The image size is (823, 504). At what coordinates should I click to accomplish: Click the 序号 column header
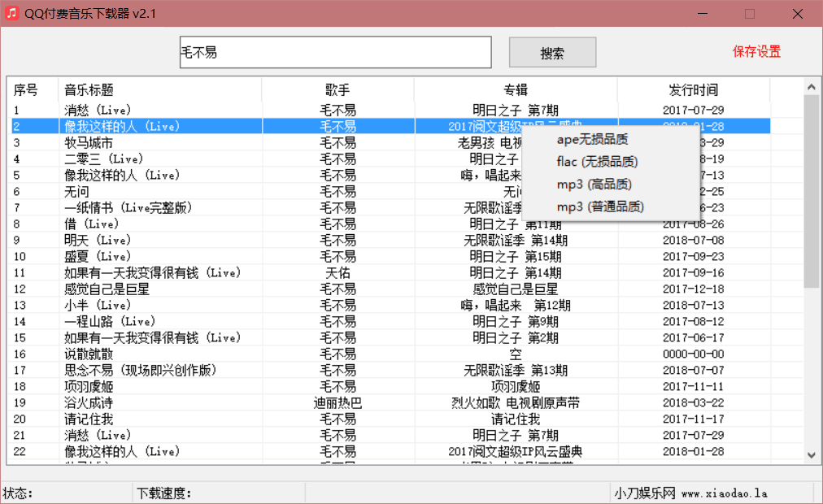pyautogui.click(x=26, y=90)
